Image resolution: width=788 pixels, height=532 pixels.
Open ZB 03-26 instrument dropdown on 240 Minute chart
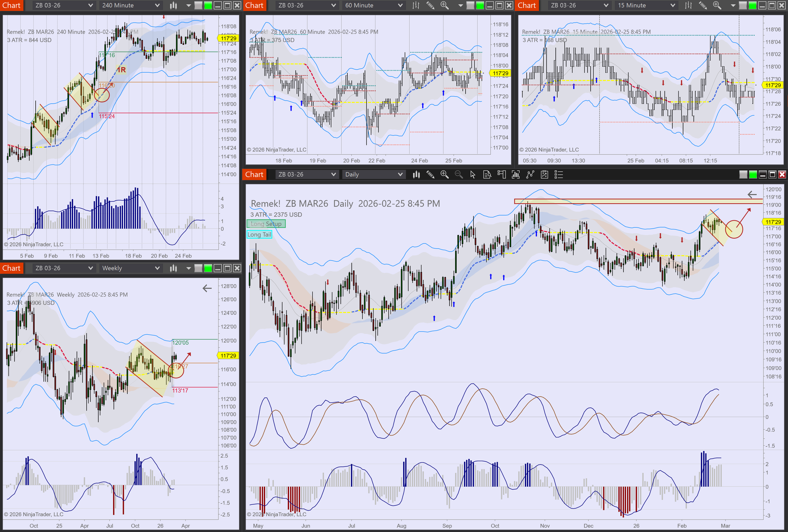pyautogui.click(x=90, y=5)
